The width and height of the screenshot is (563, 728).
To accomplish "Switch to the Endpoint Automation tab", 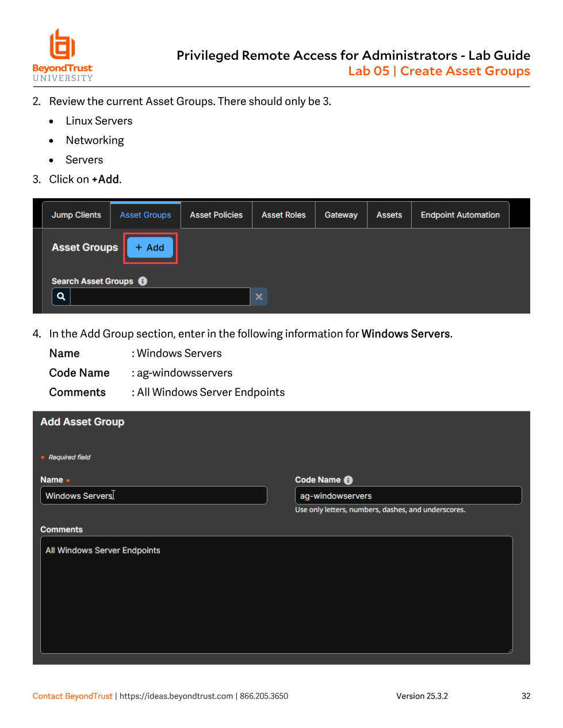I will coord(460,215).
